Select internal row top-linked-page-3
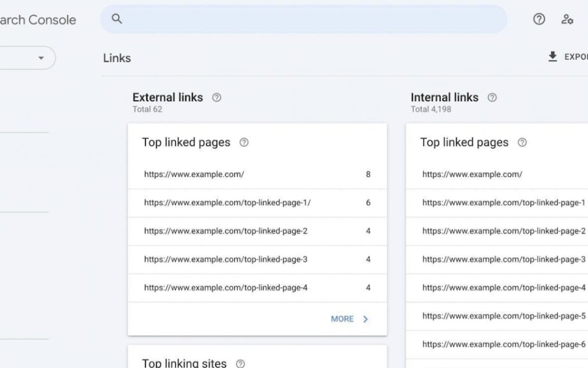This screenshot has height=368, width=588. click(497, 260)
